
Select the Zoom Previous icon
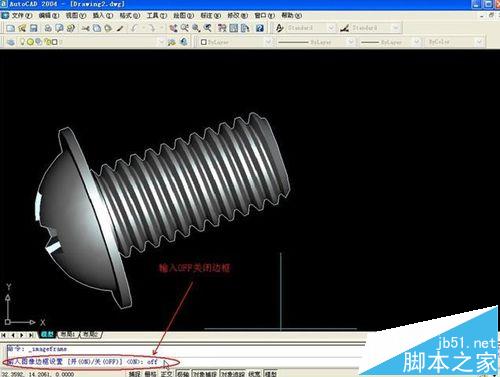[208, 28]
